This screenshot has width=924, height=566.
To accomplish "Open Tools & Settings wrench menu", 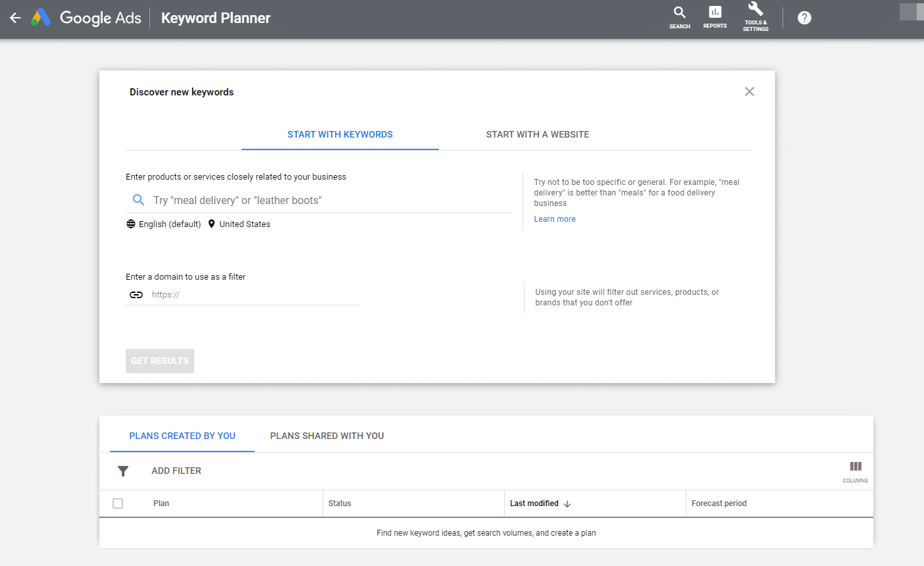I will point(756,17).
